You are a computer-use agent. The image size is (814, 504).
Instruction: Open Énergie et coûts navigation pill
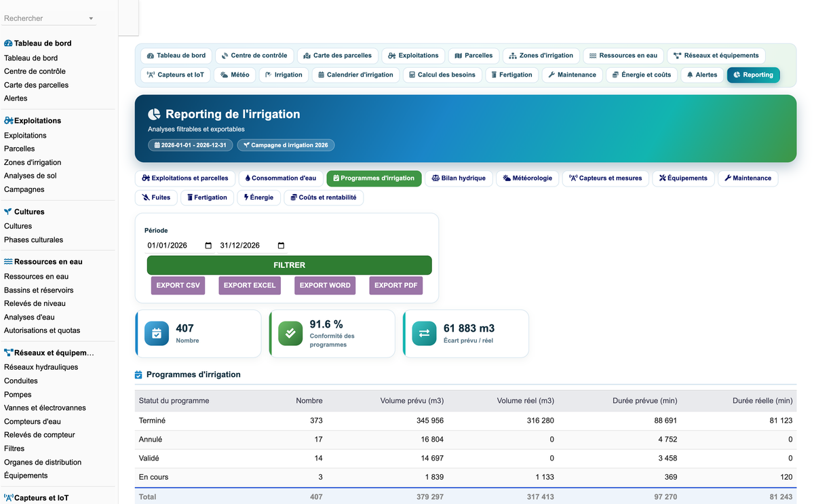click(x=641, y=75)
